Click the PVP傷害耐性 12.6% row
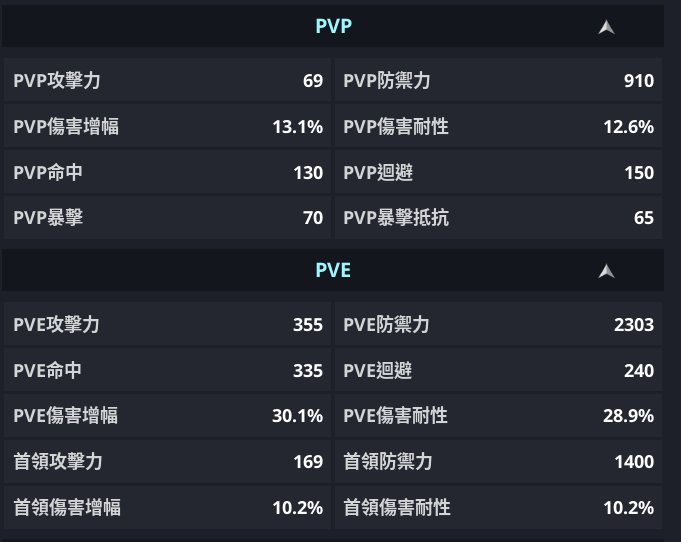Viewport: 681px width, 542px height. click(498, 127)
